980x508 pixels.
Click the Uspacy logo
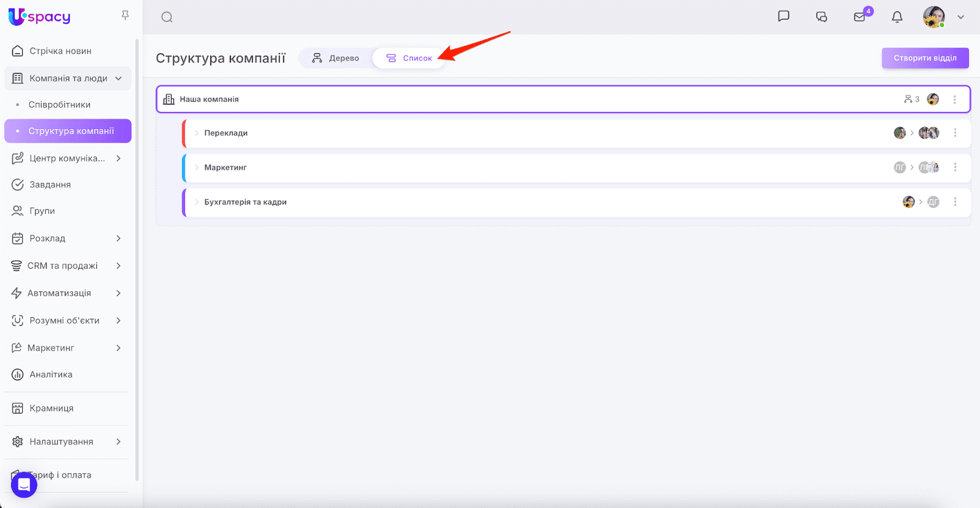pyautogui.click(x=40, y=17)
